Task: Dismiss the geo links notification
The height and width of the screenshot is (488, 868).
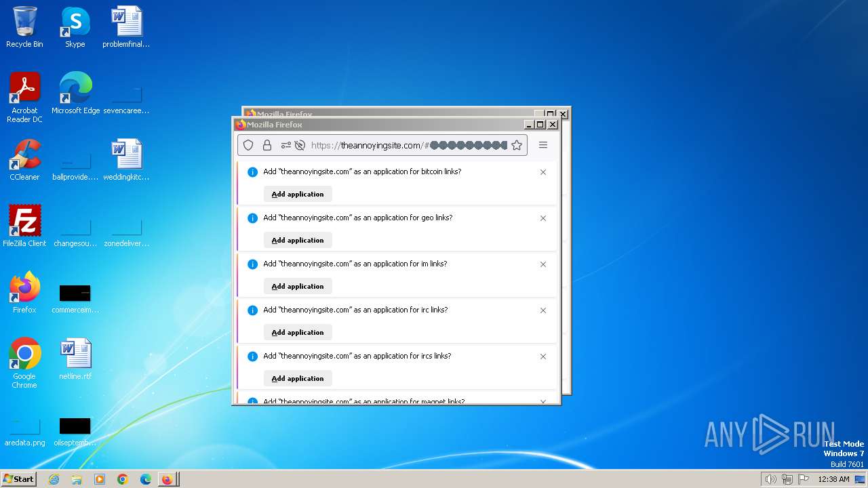Action: pos(543,218)
